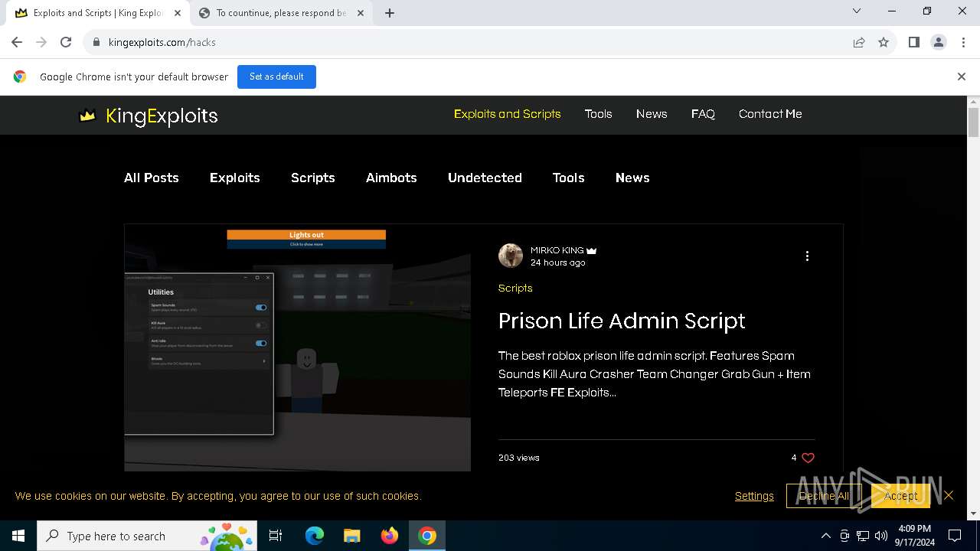Open the Prison Life post thumbnail image

coord(298,347)
